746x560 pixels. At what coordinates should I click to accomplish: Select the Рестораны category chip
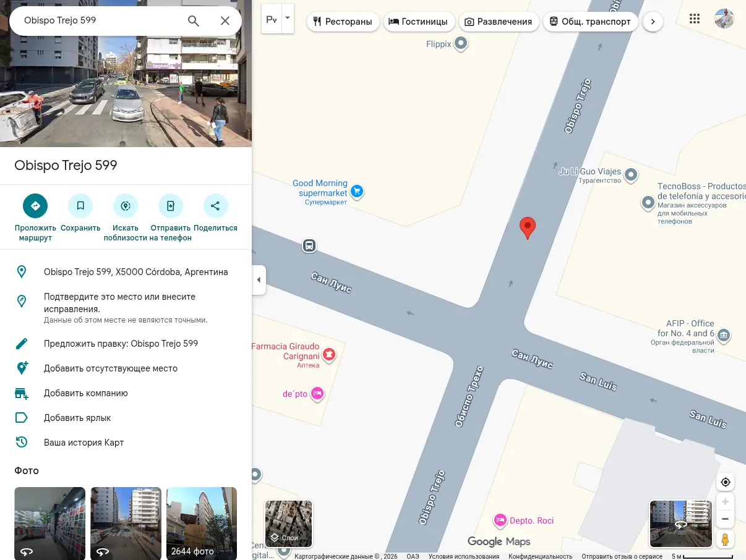pos(343,22)
